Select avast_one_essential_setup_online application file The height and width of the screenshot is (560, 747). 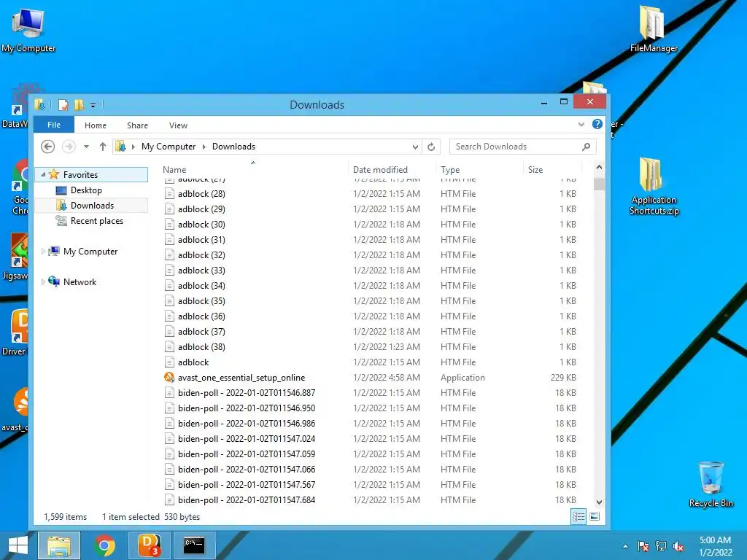point(241,378)
